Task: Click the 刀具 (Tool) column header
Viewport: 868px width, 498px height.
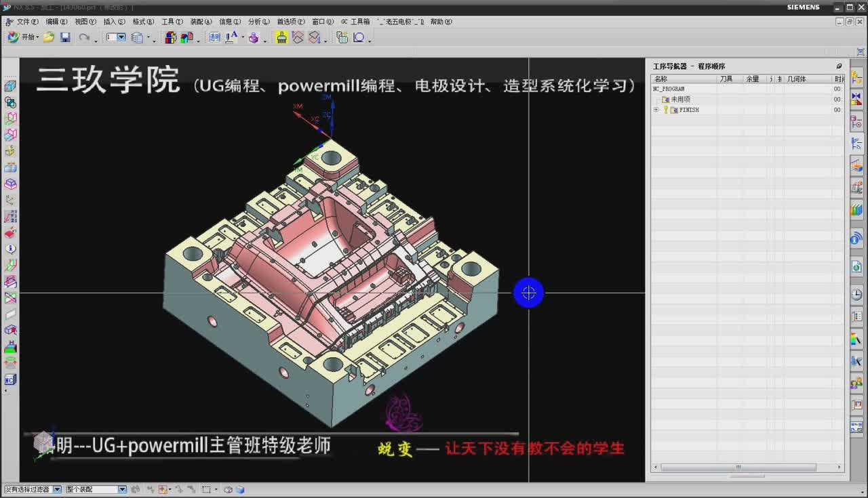Action: 730,79
